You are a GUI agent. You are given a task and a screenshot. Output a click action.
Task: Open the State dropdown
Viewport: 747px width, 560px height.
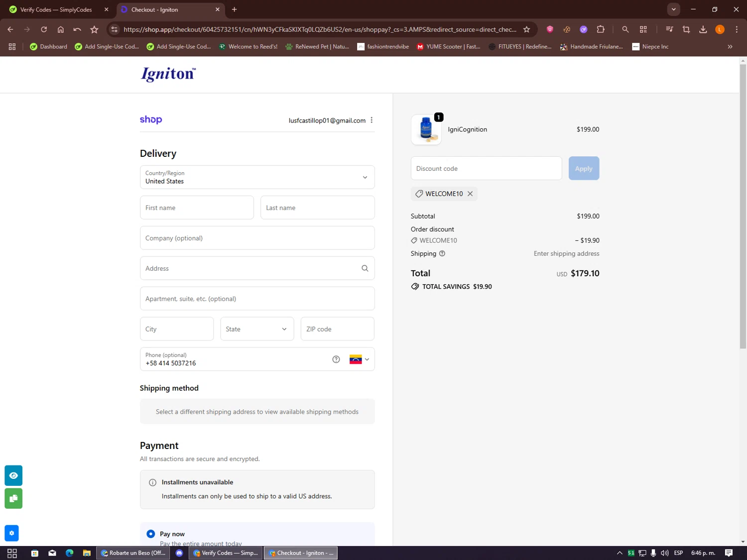pos(257,329)
